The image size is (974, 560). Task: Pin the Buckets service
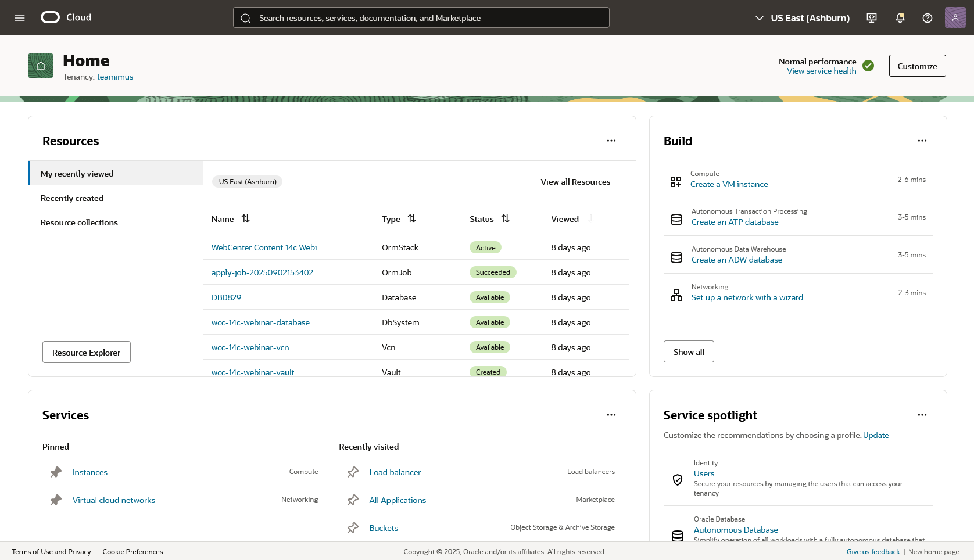click(353, 528)
